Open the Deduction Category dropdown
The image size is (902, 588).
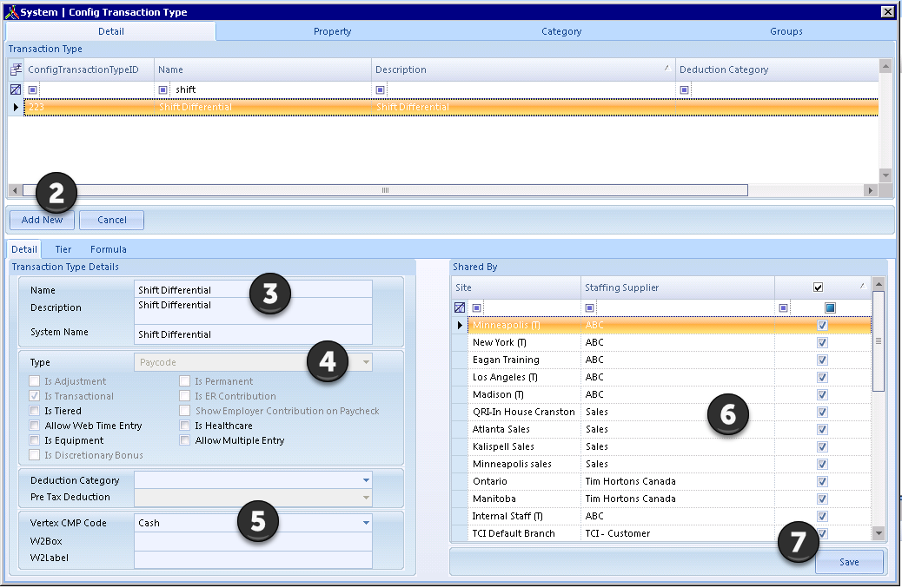[366, 480]
